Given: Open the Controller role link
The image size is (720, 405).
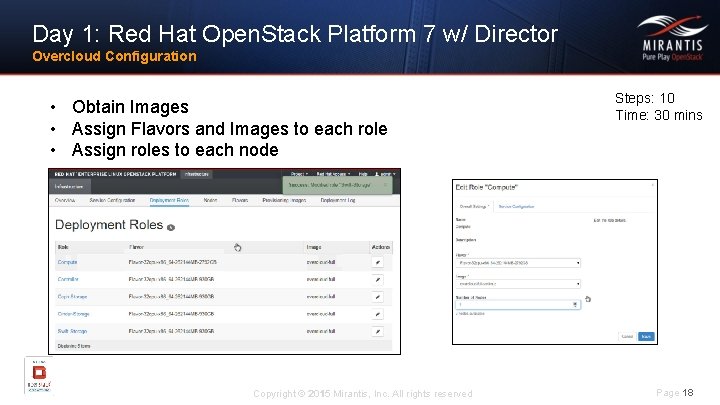Looking at the screenshot, I should [68, 279].
